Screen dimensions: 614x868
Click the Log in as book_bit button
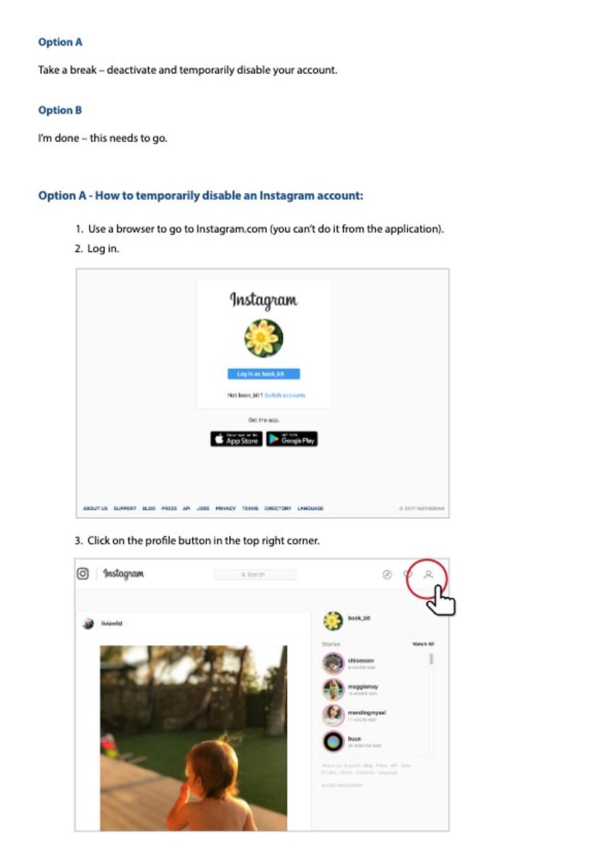pos(264,374)
